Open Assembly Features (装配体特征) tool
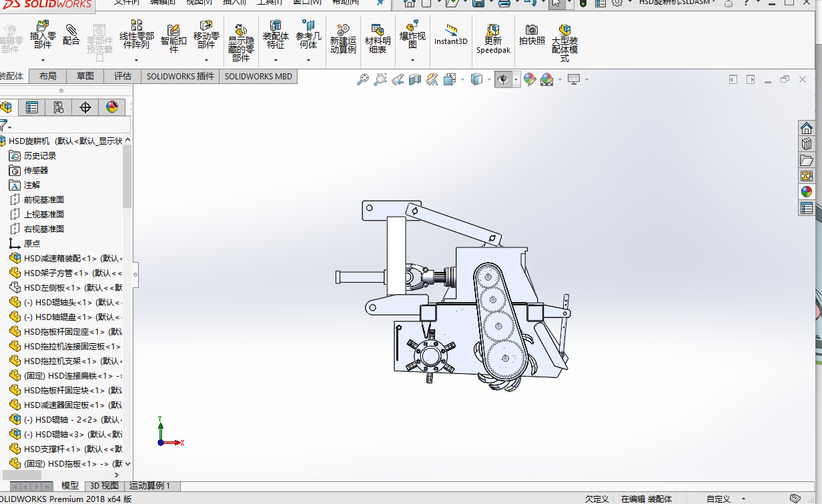Screen dimensions: 822x504 276,35
